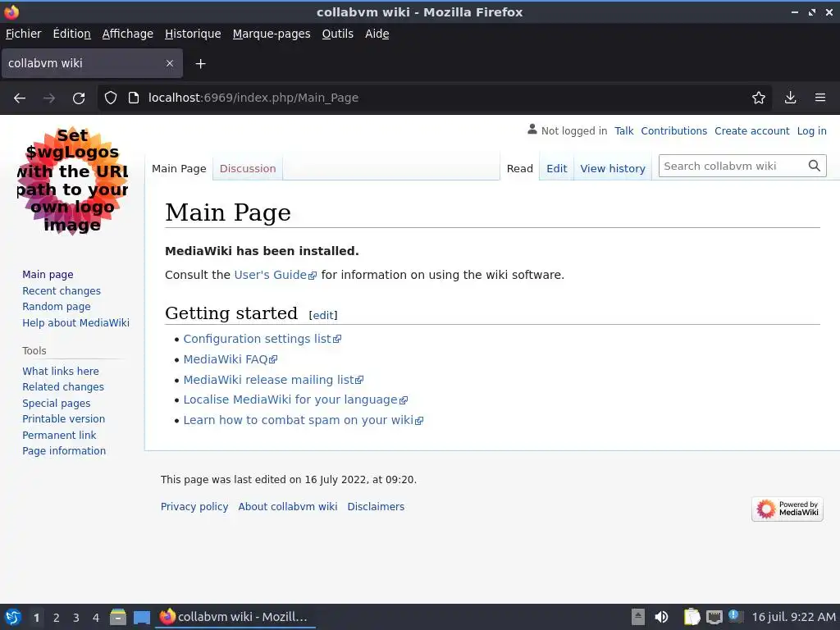Open the clipboard tray icon

692,617
